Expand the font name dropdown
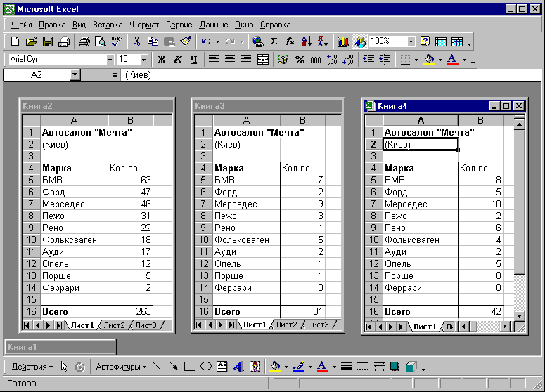 110,60
